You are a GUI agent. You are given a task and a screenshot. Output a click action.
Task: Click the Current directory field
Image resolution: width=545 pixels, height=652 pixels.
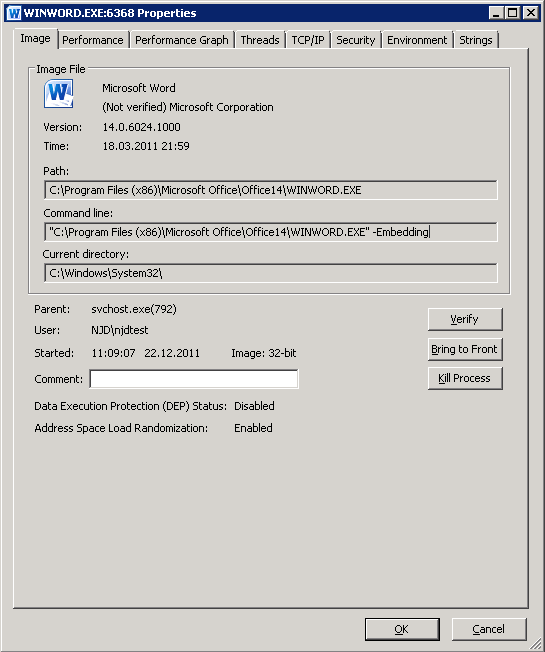point(271,273)
